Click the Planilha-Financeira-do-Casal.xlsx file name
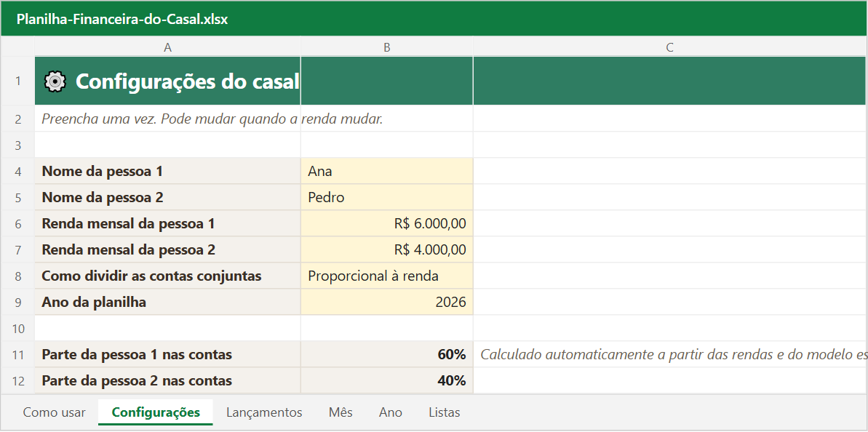Screen dimensions: 868x432 point(122,19)
